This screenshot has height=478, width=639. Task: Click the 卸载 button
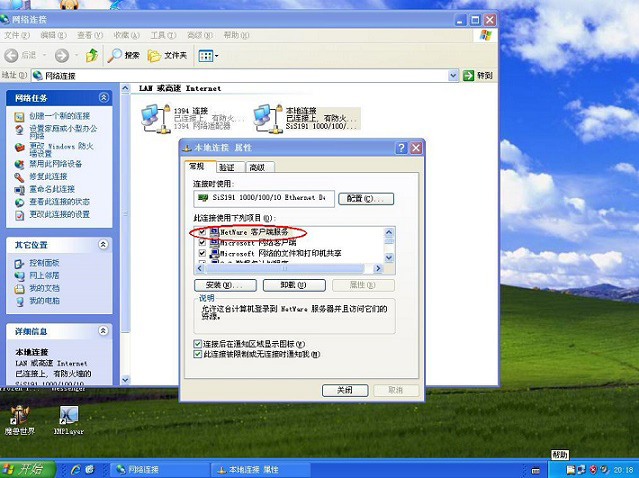(x=294, y=285)
